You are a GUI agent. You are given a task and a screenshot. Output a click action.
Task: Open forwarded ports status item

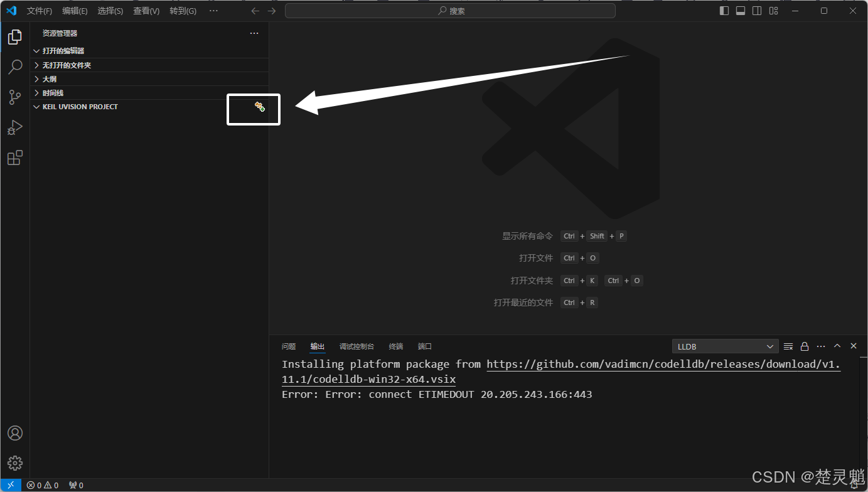(76, 485)
